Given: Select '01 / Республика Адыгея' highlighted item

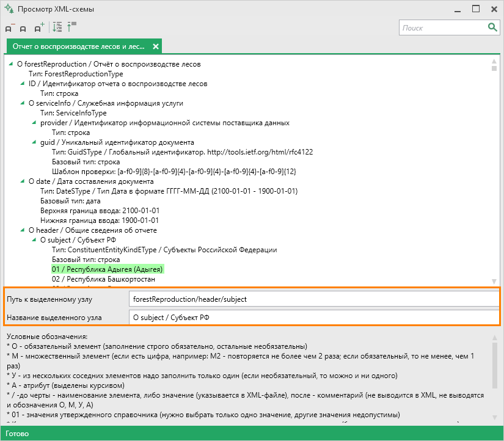Looking at the screenshot, I should coord(108,269).
